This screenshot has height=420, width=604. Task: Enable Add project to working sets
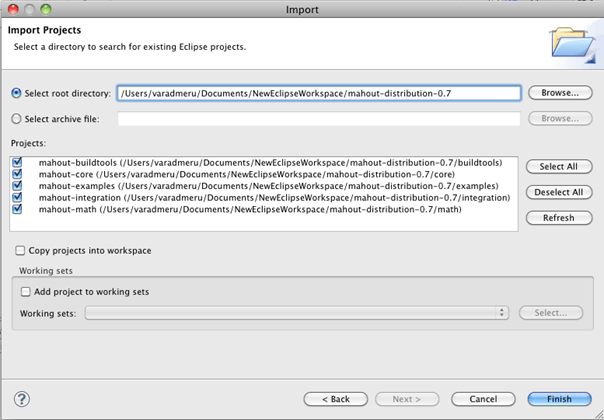(26, 291)
